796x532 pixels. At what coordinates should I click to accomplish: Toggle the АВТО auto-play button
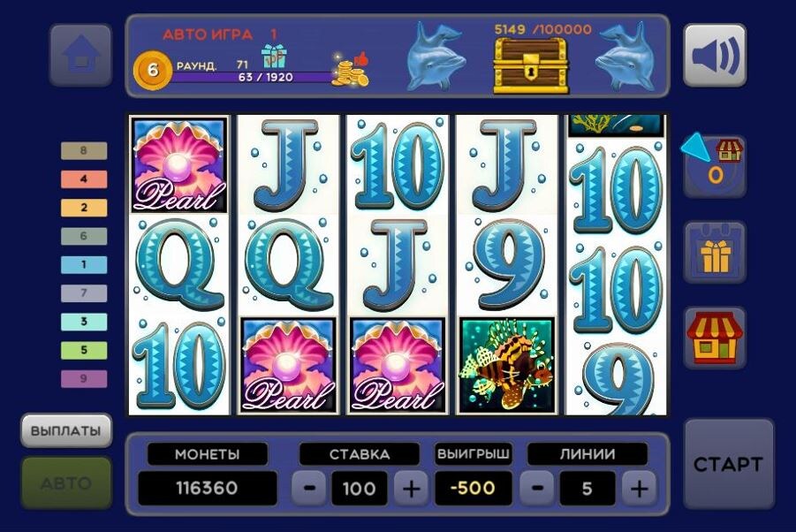coord(66,483)
